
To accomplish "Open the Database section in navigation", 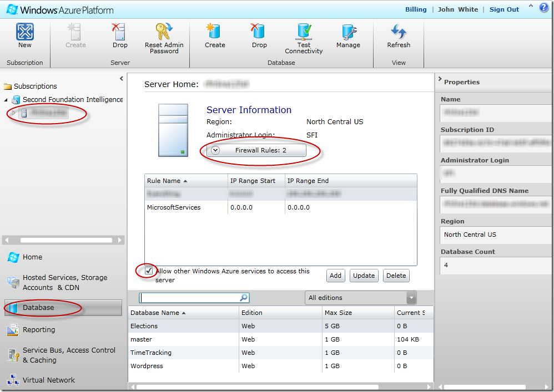I will 63,308.
